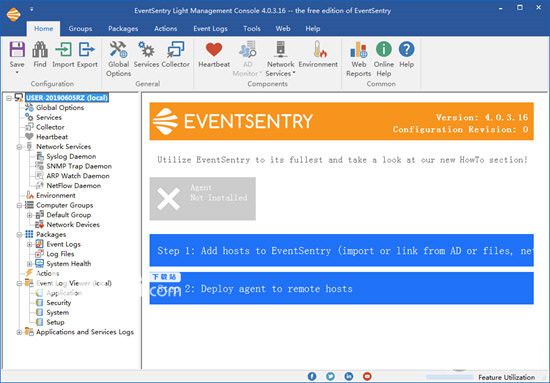Viewport: 550px width, 383px height.
Task: Click the Save ribbon icon
Action: click(x=17, y=49)
